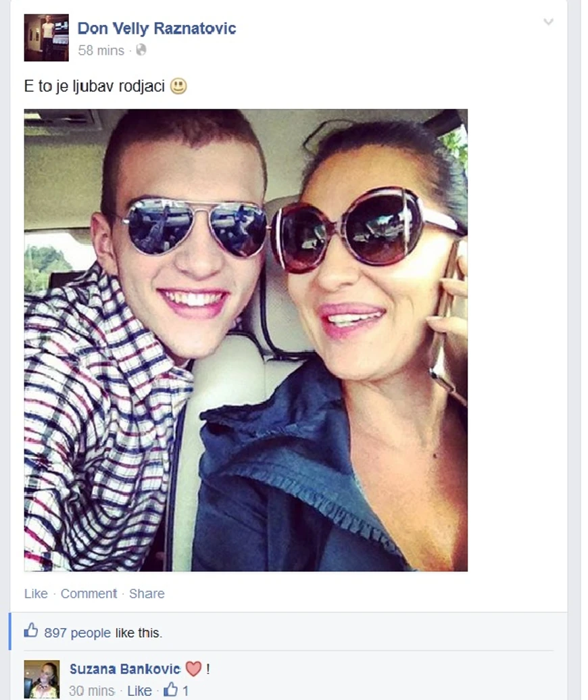Open Suzana Bankovic's avatar thumbnail
The height and width of the screenshot is (700, 588).
pos(42,680)
